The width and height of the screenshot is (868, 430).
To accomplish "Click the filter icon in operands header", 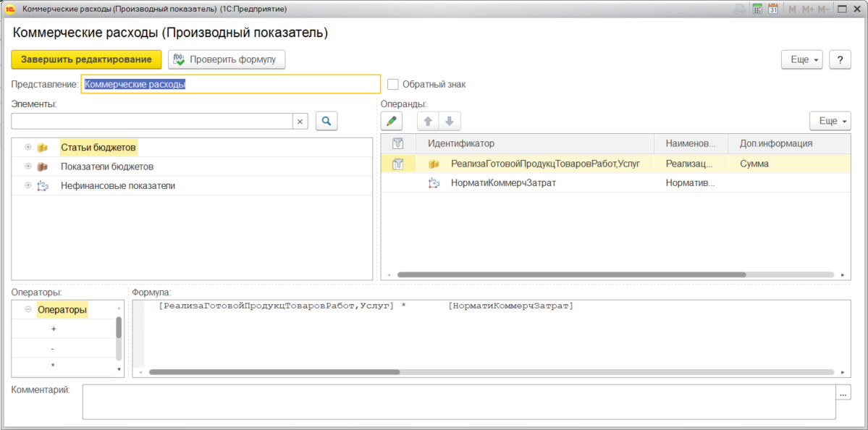I will point(397,144).
